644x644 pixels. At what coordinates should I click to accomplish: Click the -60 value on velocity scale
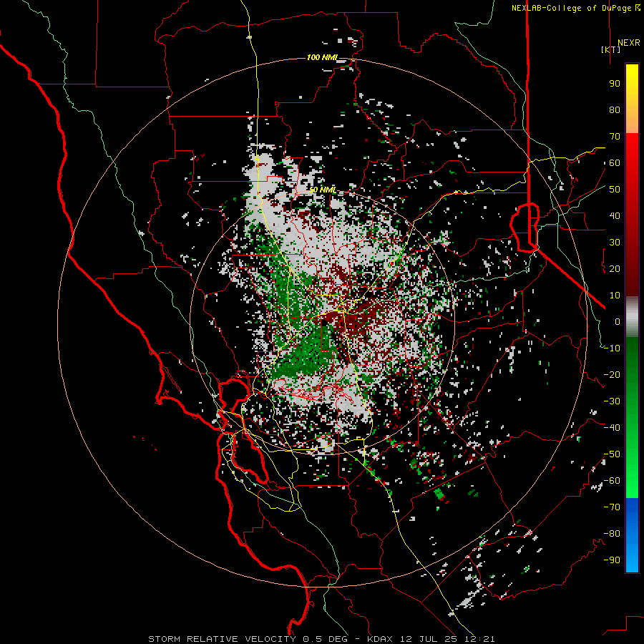click(x=612, y=481)
